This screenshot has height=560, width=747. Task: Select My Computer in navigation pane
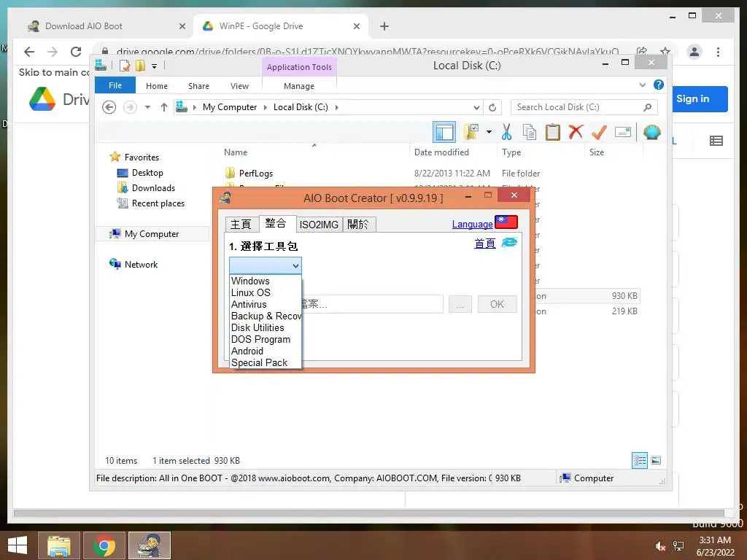pyautogui.click(x=152, y=234)
